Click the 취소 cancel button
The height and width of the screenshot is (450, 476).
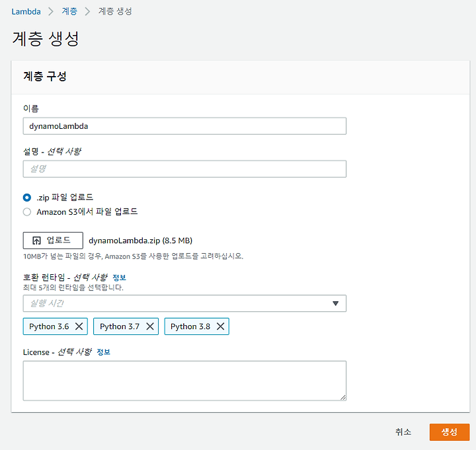403,431
